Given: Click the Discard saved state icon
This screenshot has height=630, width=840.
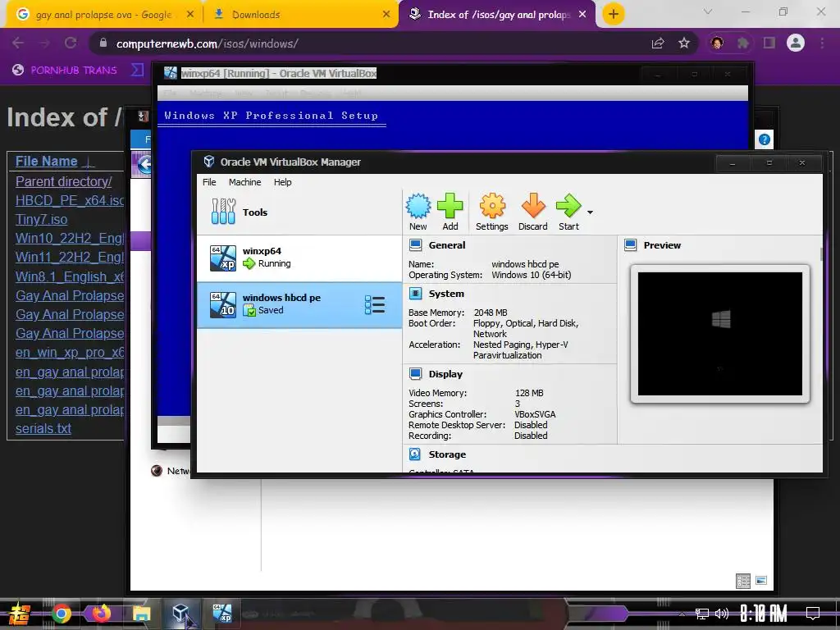Looking at the screenshot, I should [x=533, y=212].
